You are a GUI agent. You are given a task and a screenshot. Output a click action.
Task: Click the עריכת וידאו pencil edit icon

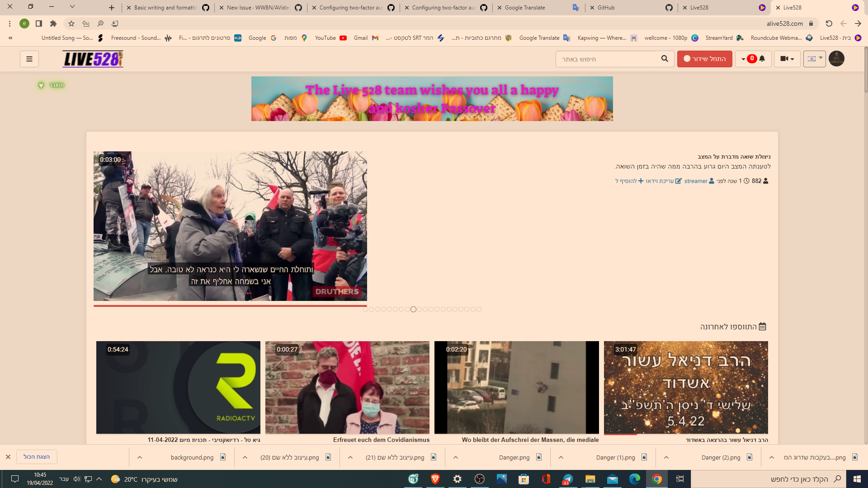click(679, 181)
